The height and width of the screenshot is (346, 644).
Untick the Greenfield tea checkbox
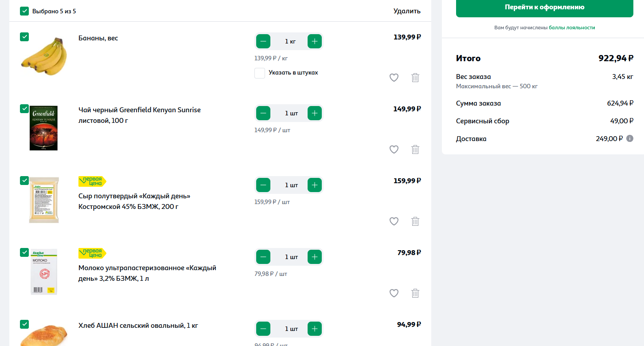click(24, 109)
